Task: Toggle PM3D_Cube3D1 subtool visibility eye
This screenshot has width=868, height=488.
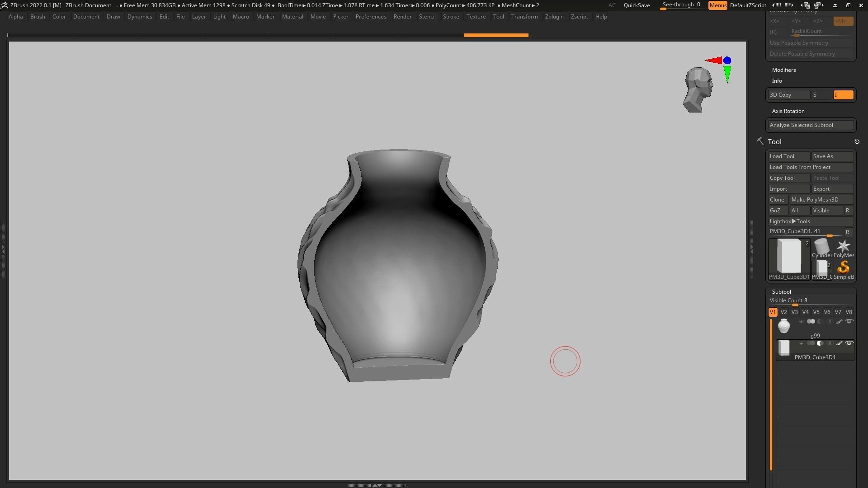Action: tap(849, 343)
